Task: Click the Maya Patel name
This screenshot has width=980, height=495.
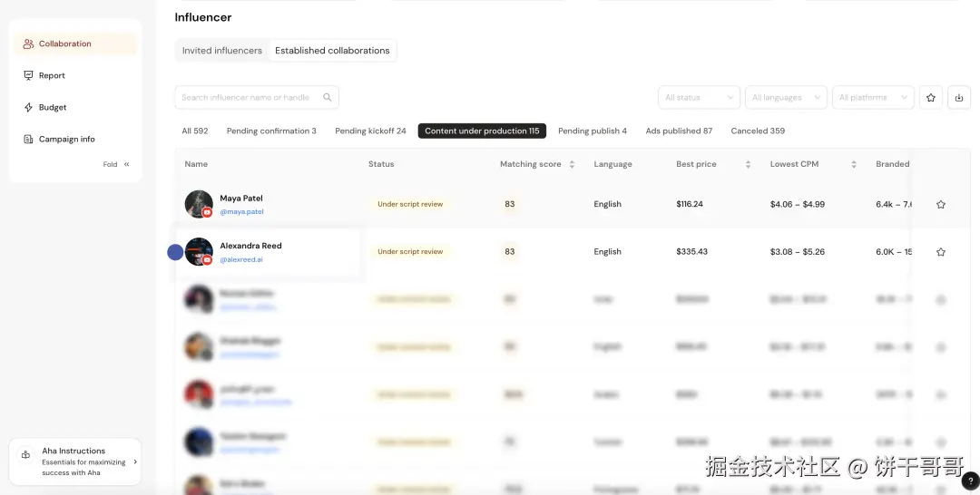Action: (x=241, y=199)
